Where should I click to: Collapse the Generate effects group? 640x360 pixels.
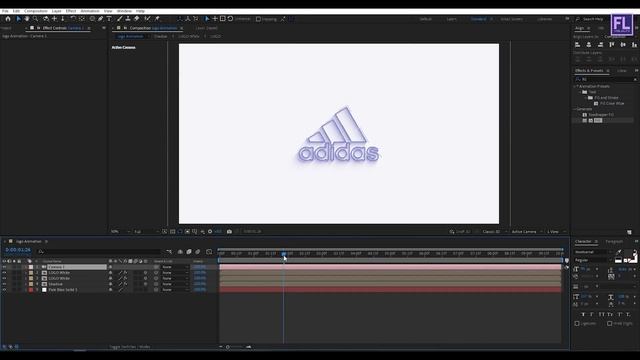[575, 109]
